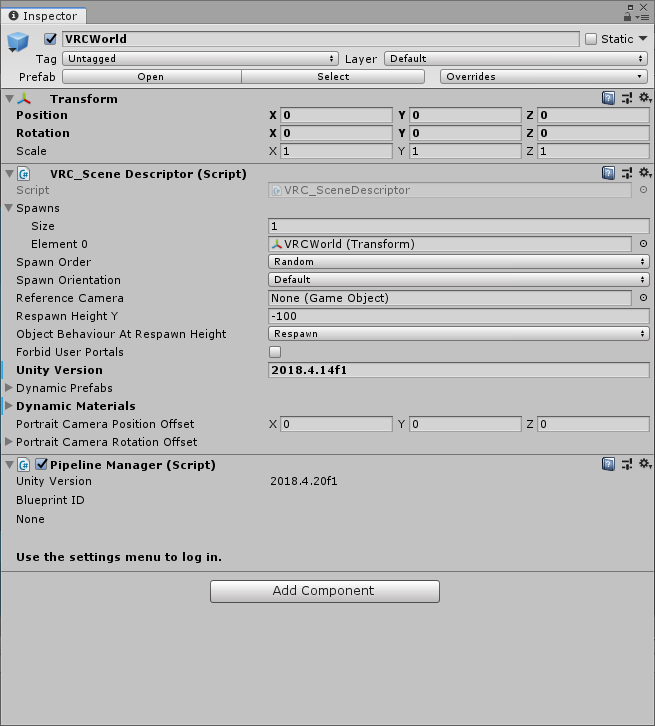Image resolution: width=655 pixels, height=726 pixels.
Task: Click Portrait Camera Position Offset Z field
Action: pos(593,424)
